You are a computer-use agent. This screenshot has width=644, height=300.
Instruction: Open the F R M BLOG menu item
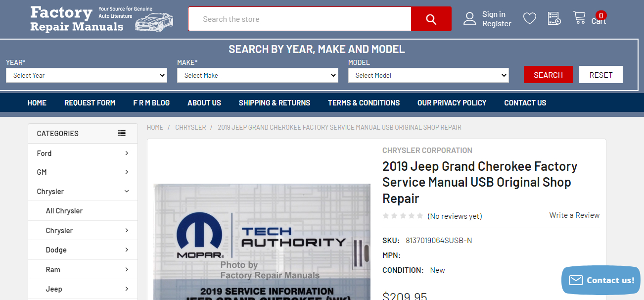[151, 103]
